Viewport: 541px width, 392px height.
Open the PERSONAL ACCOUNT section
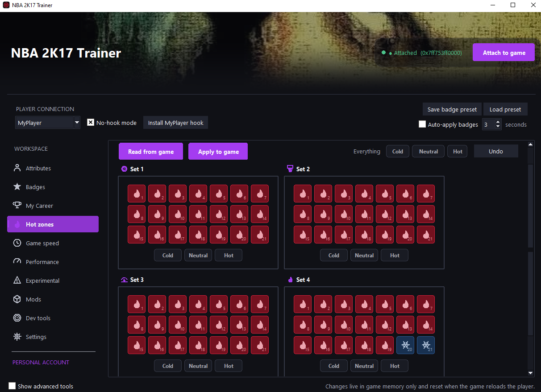tap(41, 362)
